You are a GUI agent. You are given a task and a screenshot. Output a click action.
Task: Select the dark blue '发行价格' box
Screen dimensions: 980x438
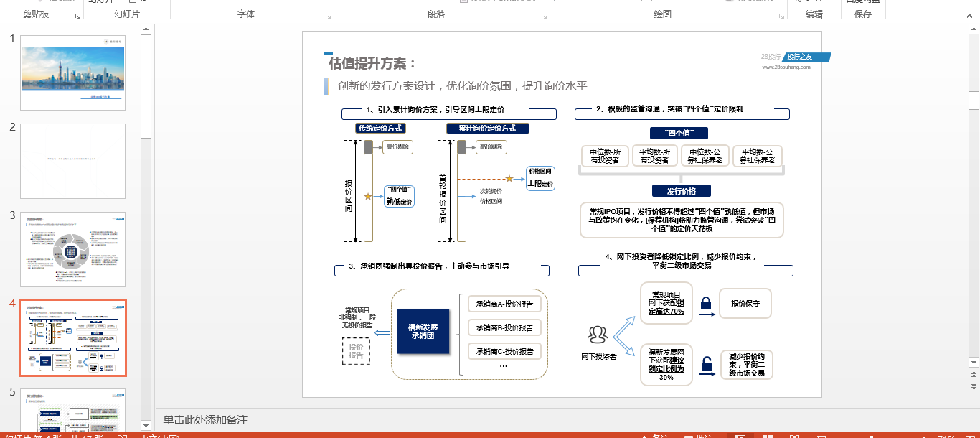682,191
